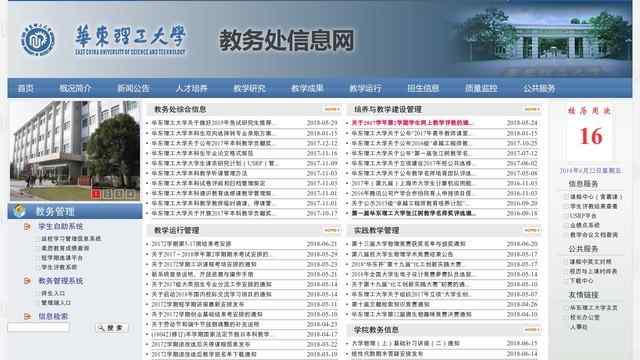Open the 教学运行 navigation item
The image size is (640, 360).
[x=365, y=88]
